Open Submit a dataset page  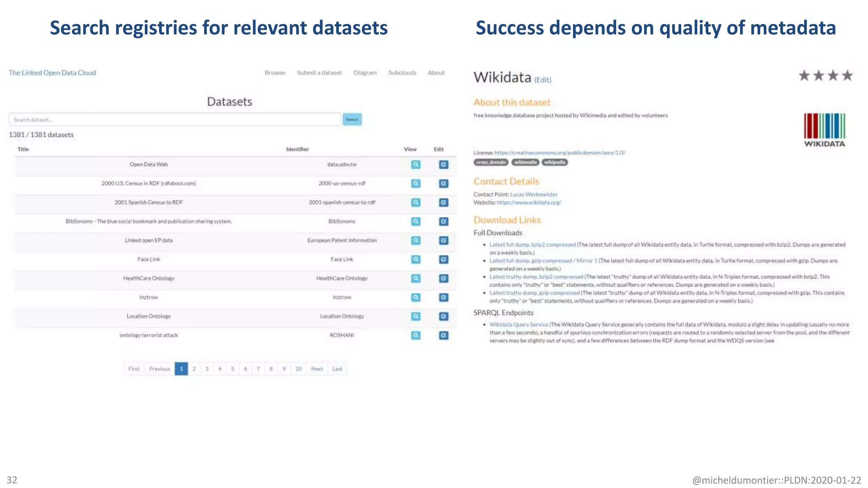coord(319,73)
